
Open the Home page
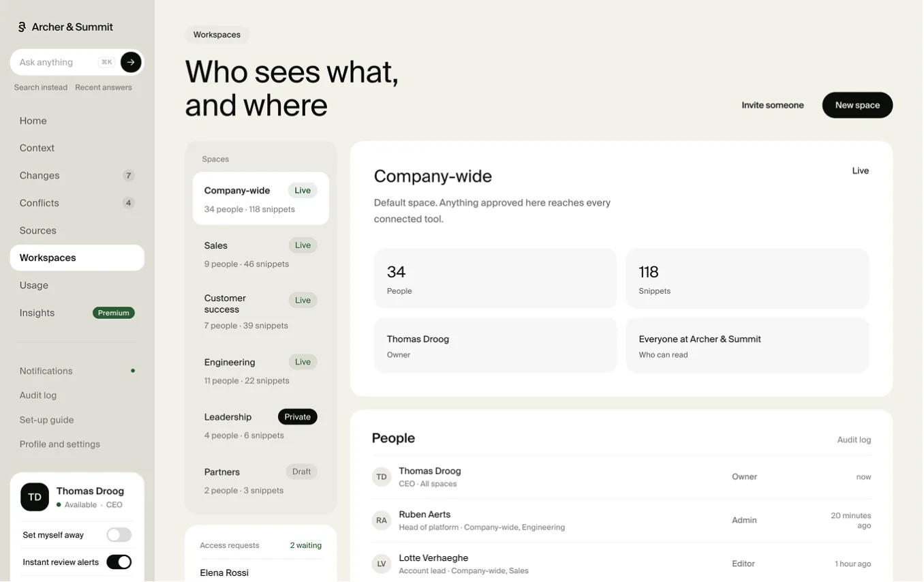[77, 121]
